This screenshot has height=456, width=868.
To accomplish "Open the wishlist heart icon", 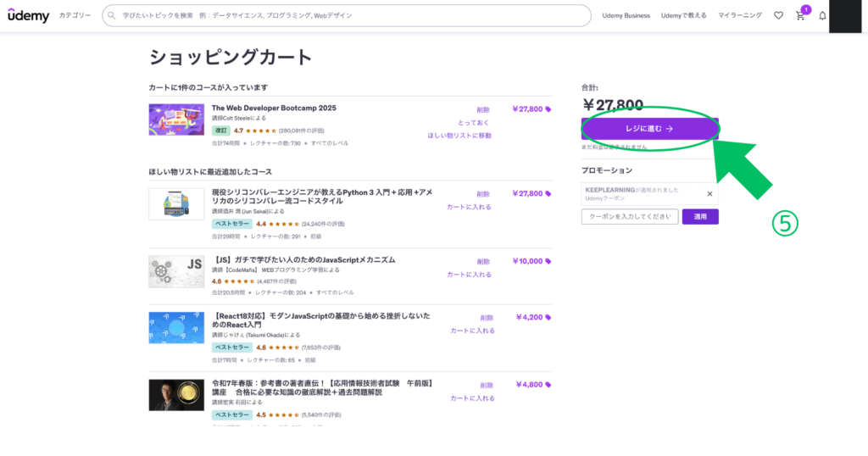I will [778, 15].
